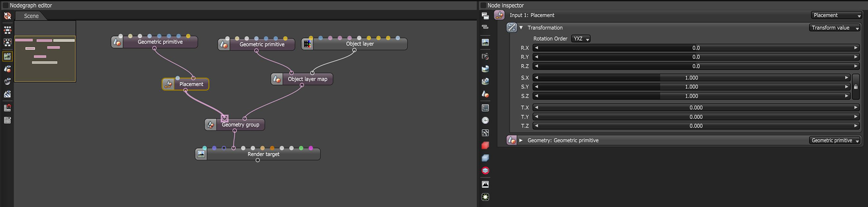Select the Render target node
Screen dimensions: 868x207
click(258, 154)
